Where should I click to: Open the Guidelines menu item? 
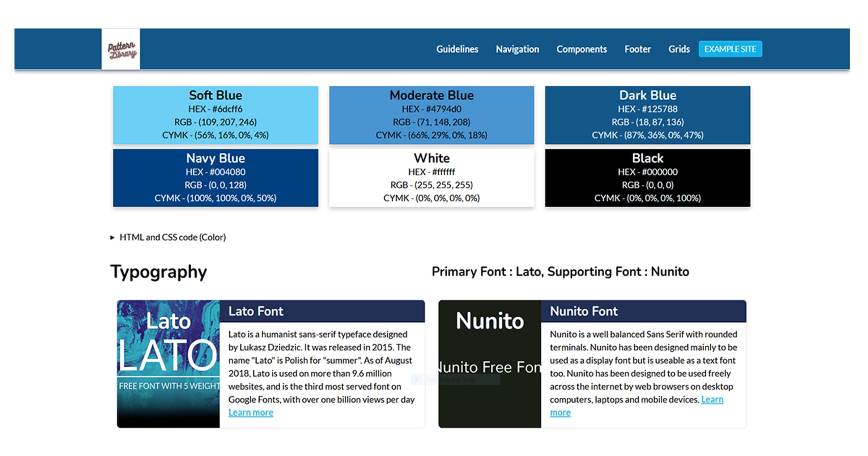point(457,49)
